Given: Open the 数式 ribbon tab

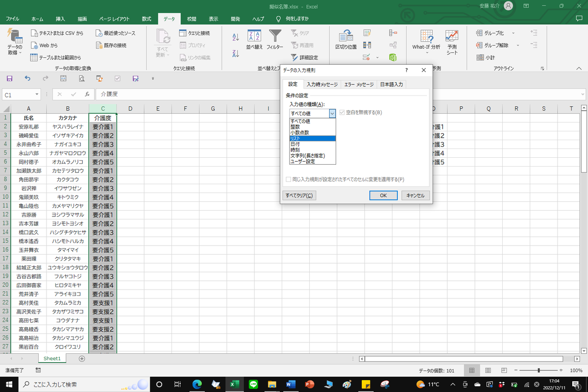Looking at the screenshot, I should click(x=146, y=19).
